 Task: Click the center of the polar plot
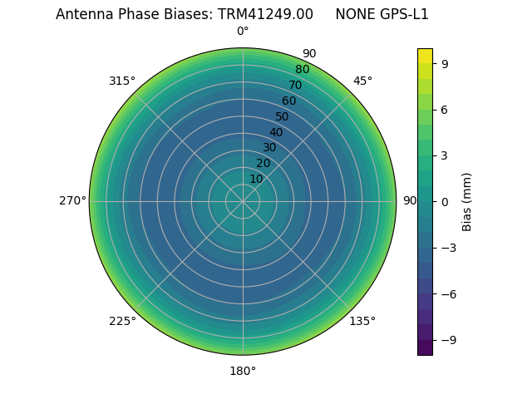[x=243, y=201]
